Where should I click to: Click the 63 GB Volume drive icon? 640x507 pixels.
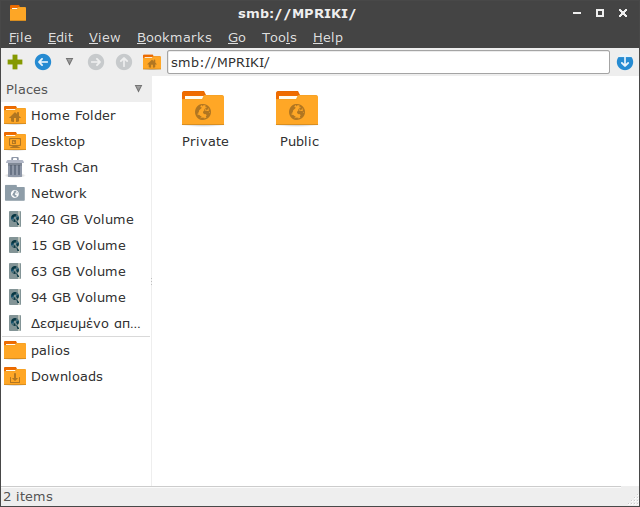coord(15,271)
